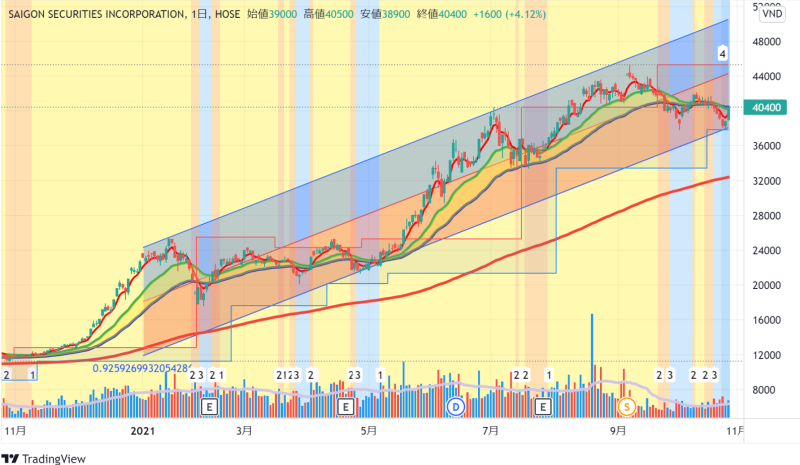The width and height of the screenshot is (800, 465).
Task: Click the dividend D marker
Action: [x=455, y=407]
